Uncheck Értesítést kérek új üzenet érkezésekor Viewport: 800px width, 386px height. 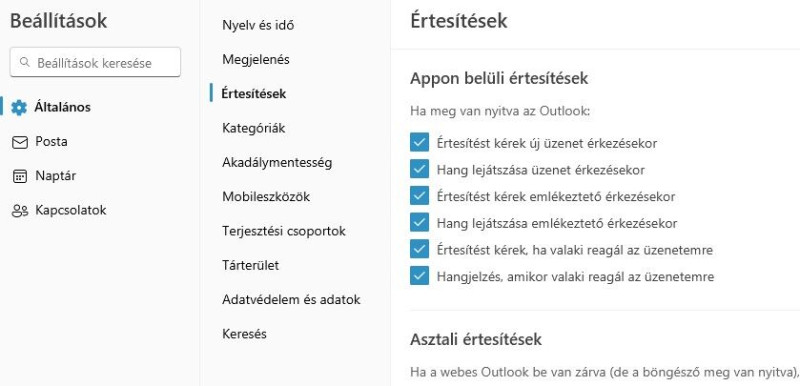coord(419,143)
